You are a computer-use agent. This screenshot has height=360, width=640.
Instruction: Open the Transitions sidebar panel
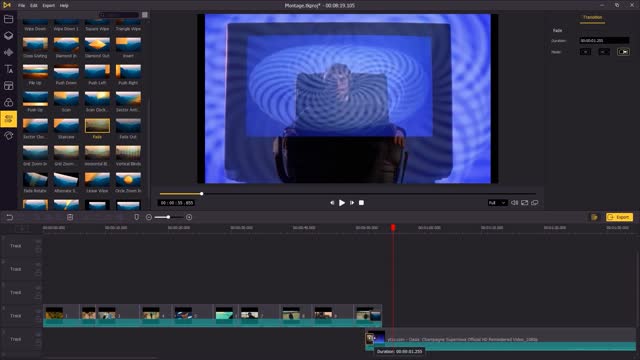tap(8, 119)
